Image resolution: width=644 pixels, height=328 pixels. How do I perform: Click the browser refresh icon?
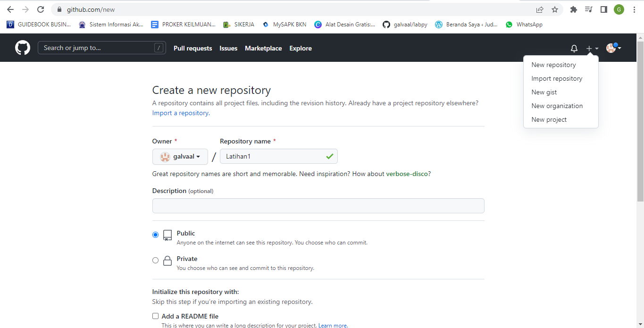pos(41,9)
